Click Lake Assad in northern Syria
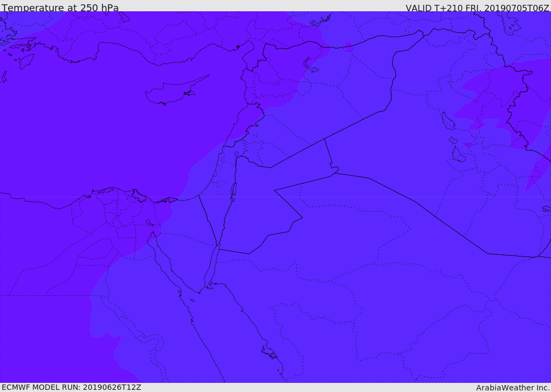Image resolution: width=551 pixels, height=392 pixels. (310, 66)
